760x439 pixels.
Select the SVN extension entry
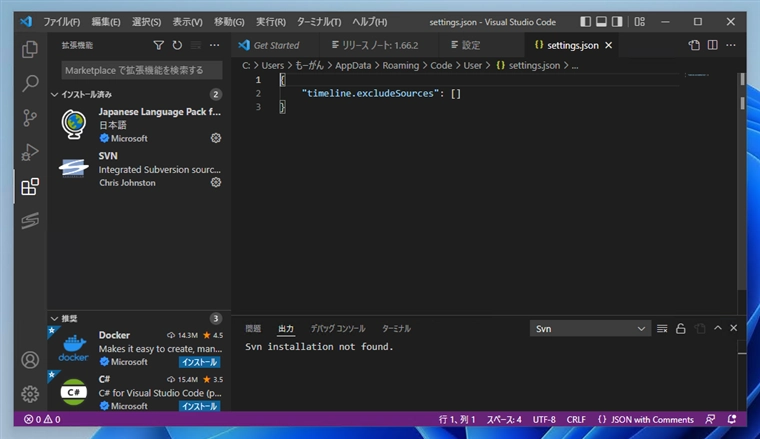(139, 169)
